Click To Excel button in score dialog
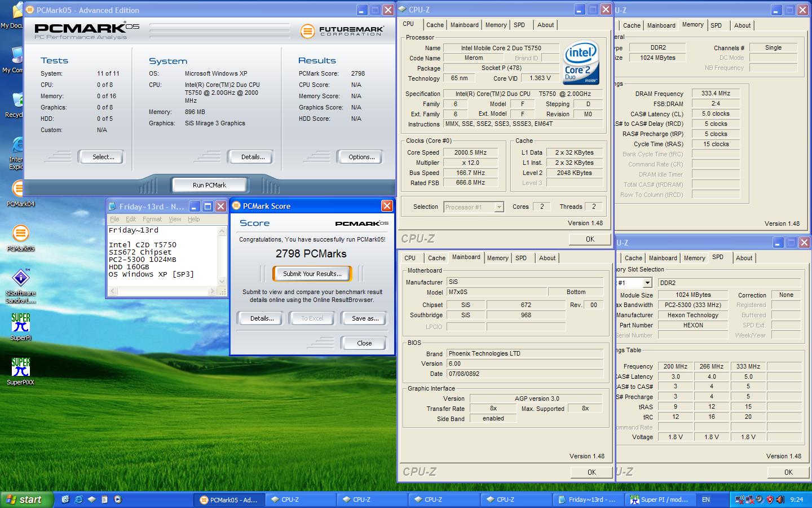 tap(312, 318)
